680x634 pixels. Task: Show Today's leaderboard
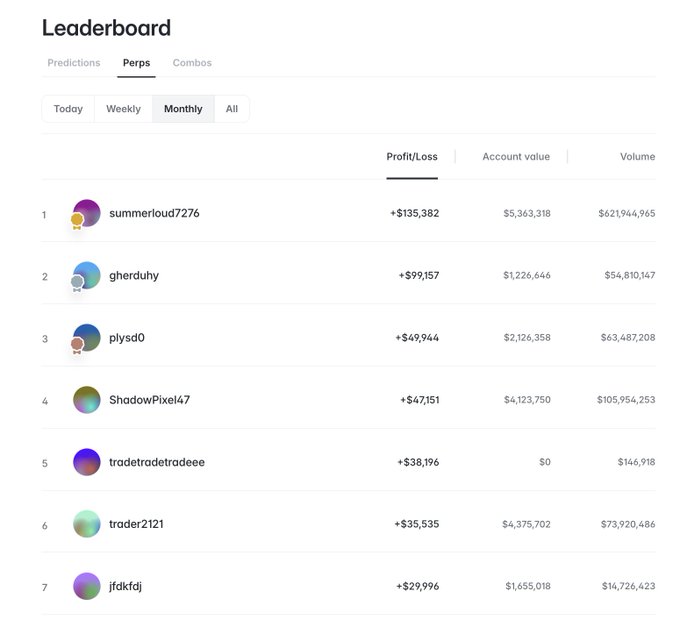pos(68,109)
